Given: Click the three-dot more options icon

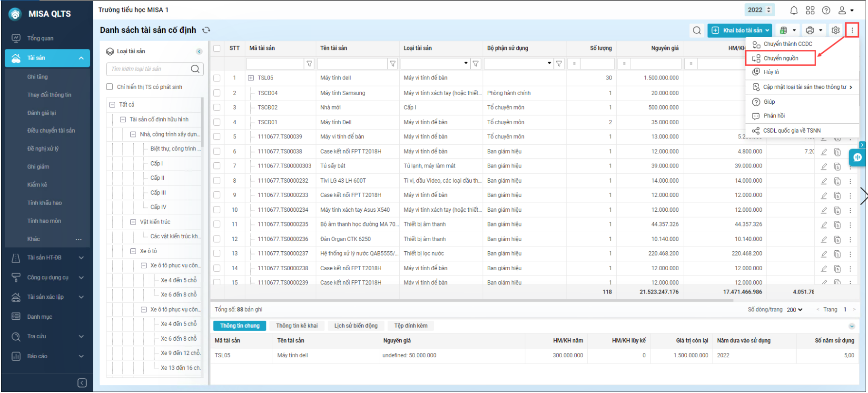Looking at the screenshot, I should (852, 30).
